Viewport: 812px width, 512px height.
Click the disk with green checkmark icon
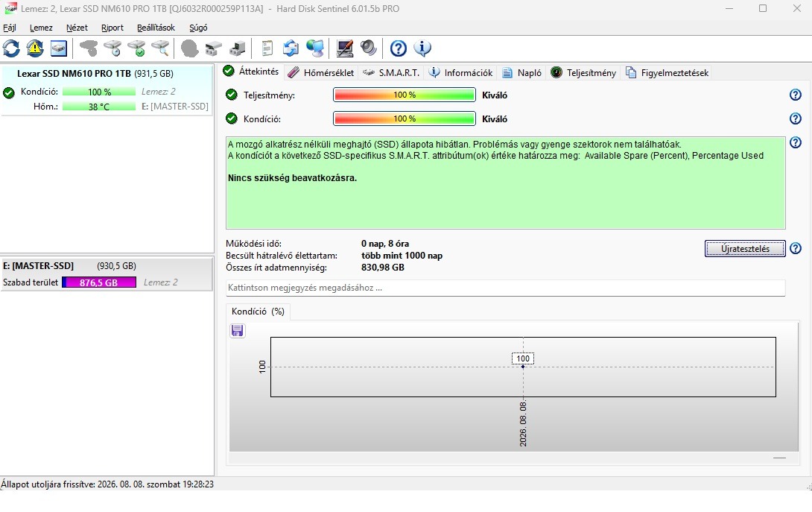point(137,48)
